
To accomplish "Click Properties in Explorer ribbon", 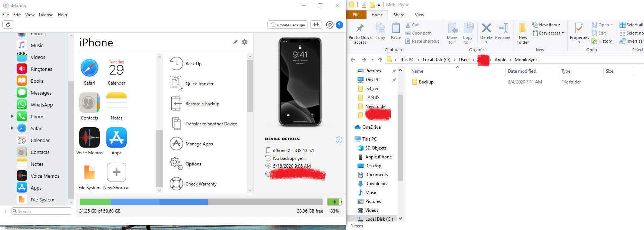I will click(x=579, y=33).
